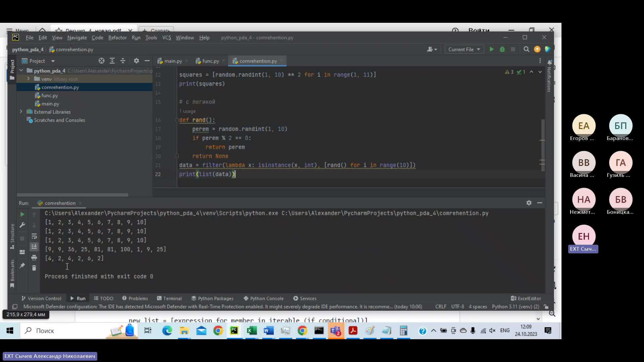Fold the def rand() function
This screenshot has width=644, height=362.
pos(177,120)
